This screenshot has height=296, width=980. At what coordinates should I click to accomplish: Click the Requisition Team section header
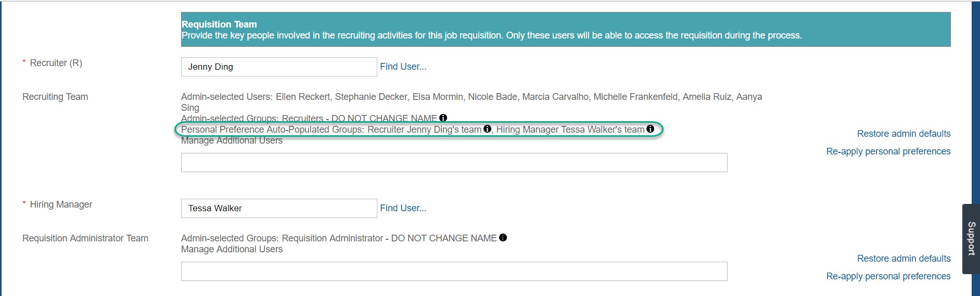(566, 30)
